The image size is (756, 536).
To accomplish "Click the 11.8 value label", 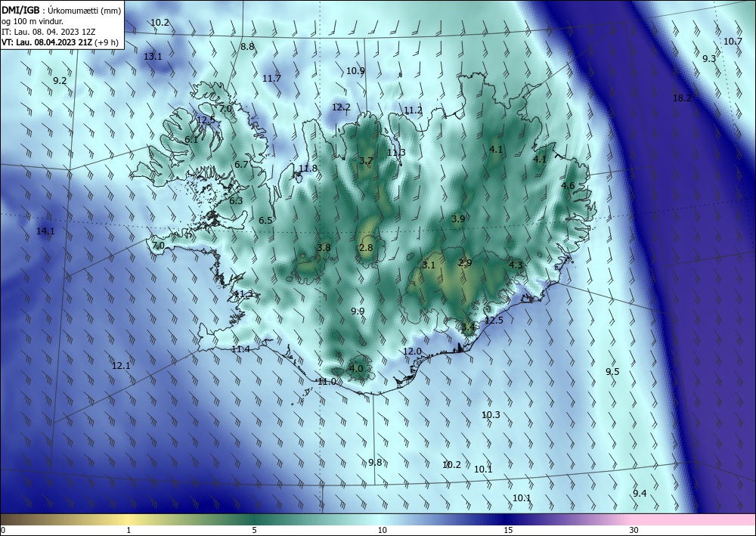I will (308, 169).
